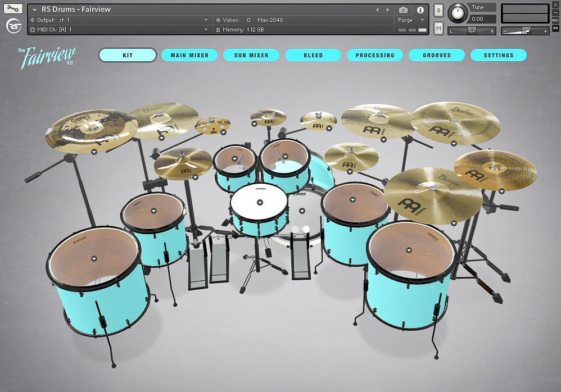This screenshot has width=561, height=392.
Task: Switch to the KIT tab
Action: 128,56
